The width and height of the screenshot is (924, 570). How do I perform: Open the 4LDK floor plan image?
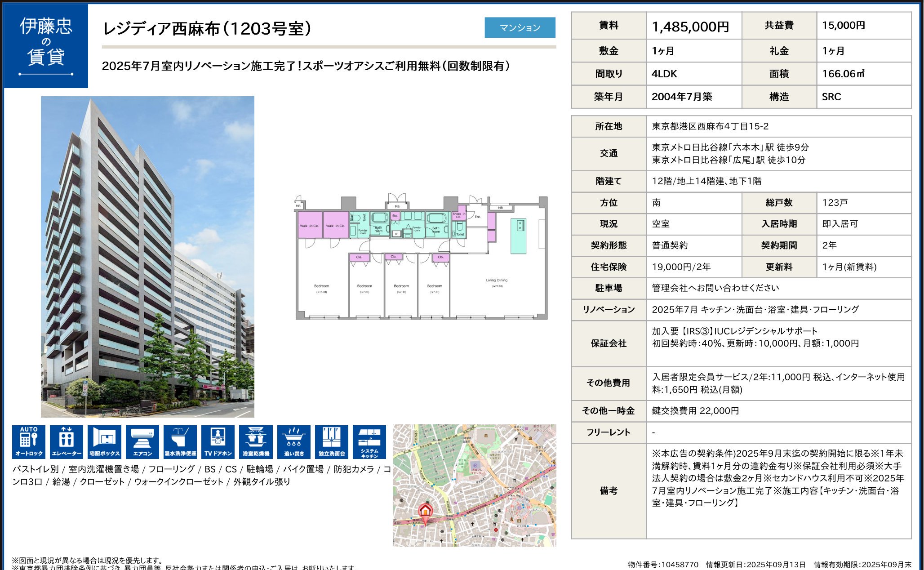pyautogui.click(x=421, y=257)
